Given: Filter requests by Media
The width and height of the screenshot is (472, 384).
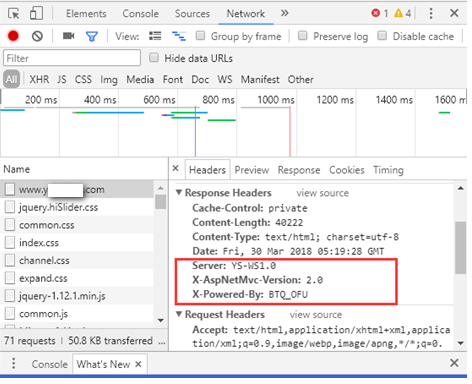Looking at the screenshot, I should [140, 79].
